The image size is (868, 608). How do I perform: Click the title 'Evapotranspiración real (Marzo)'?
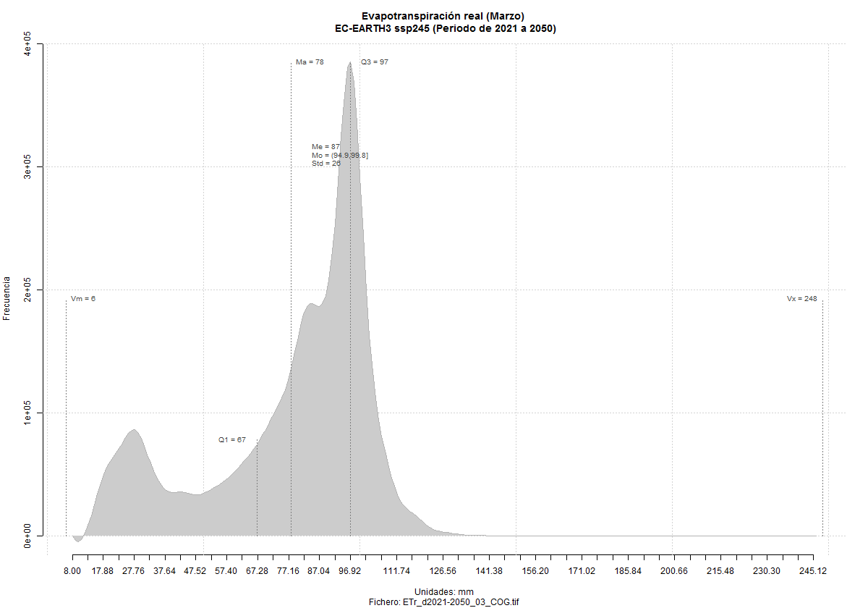point(443,16)
